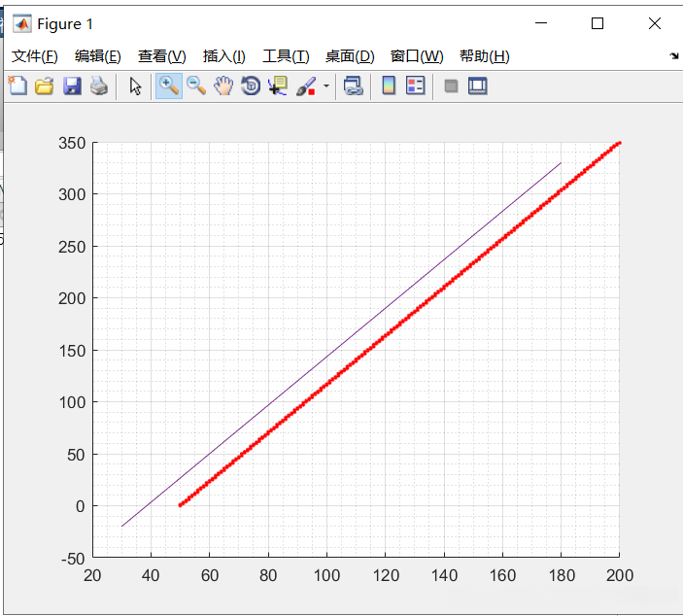Select the Zoom Out magnifier tool

196,86
